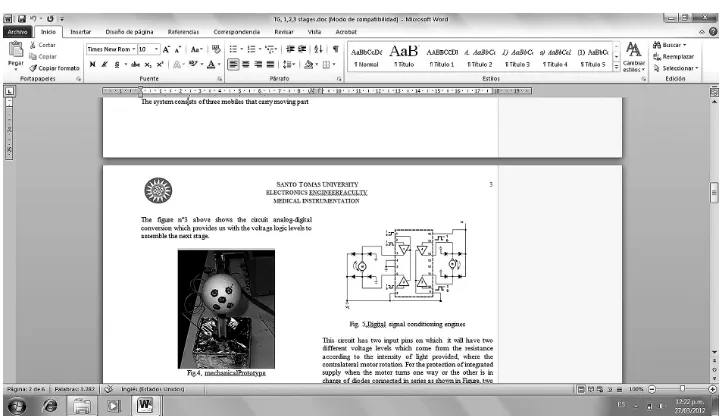Insert numbered list icon
The height and width of the screenshot is (420, 726).
(251, 49)
